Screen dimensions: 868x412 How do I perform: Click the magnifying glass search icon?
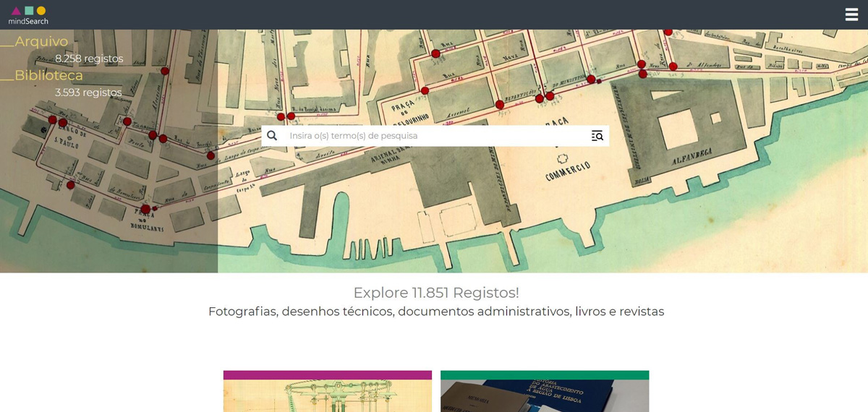tap(272, 135)
